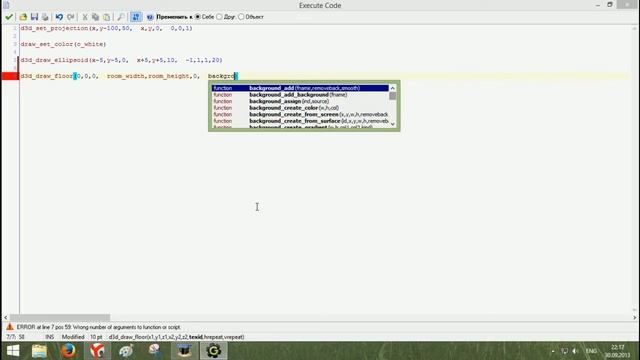Click the Modified indicator in status bar
The height and width of the screenshot is (360, 640).
[x=73, y=337]
